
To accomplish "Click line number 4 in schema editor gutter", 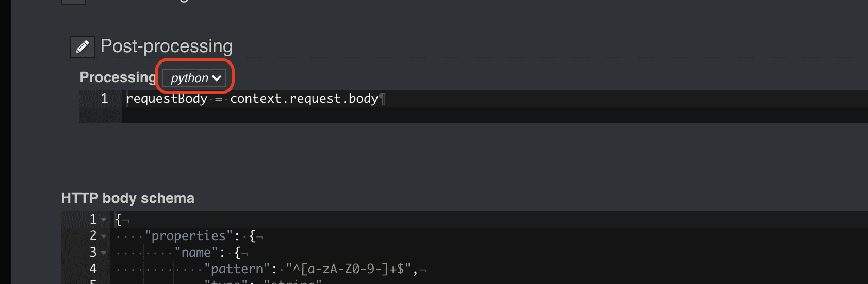I will point(93,269).
